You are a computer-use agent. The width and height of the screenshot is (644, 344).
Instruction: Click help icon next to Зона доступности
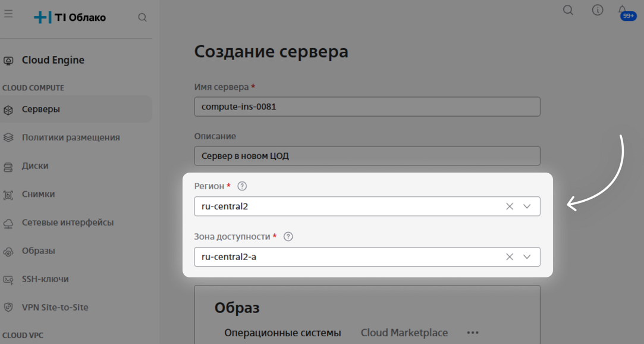pyautogui.click(x=288, y=237)
